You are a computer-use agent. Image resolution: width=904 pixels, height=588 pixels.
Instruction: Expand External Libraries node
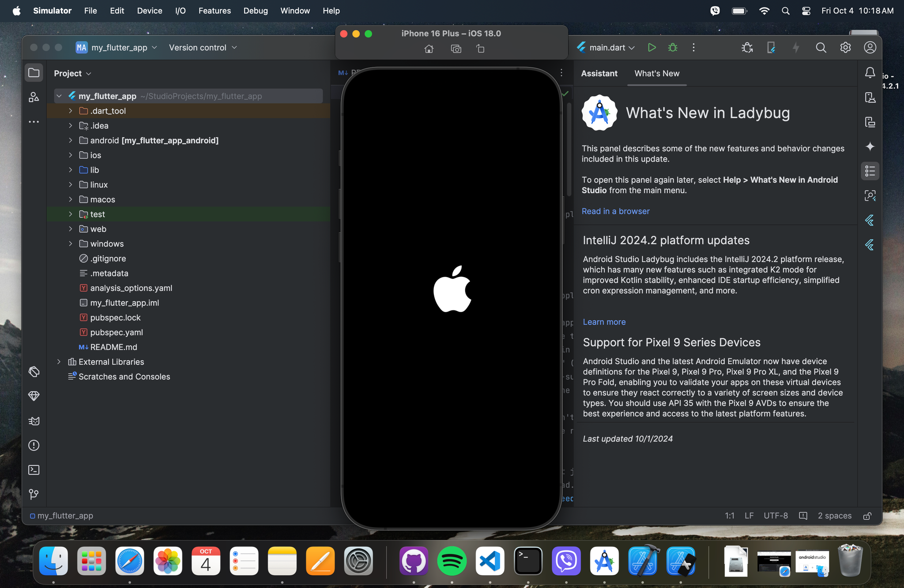pos(59,362)
